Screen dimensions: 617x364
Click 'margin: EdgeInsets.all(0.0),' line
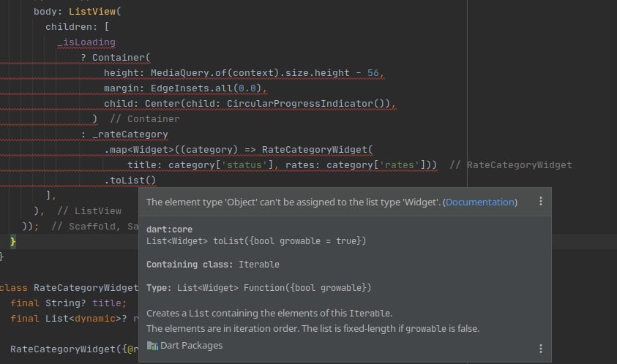[x=185, y=88]
